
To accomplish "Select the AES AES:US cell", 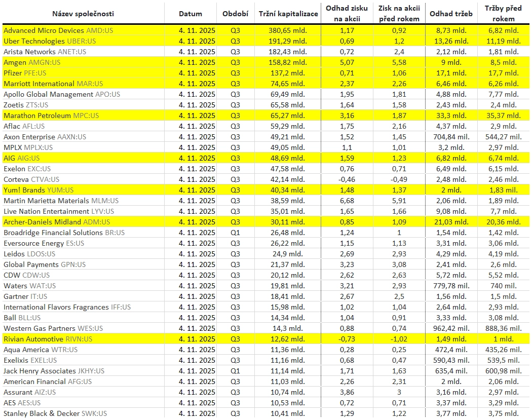I will tap(22, 403).
